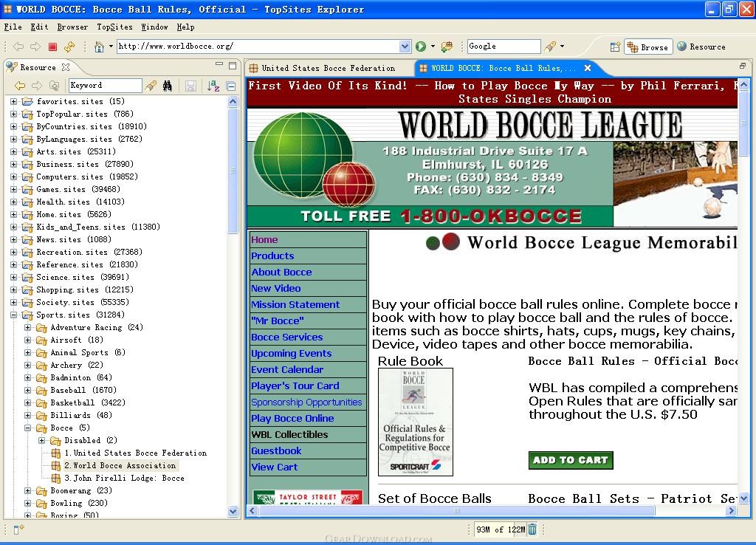Click the A-Z sort icon
Viewport: 756px width, 545px height.
coord(213,86)
